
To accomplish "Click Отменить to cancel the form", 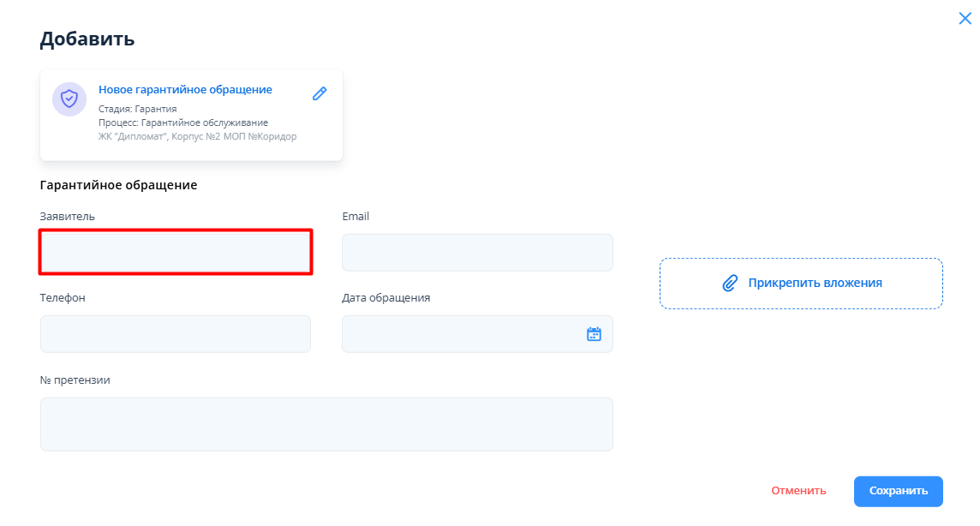I will [x=798, y=491].
